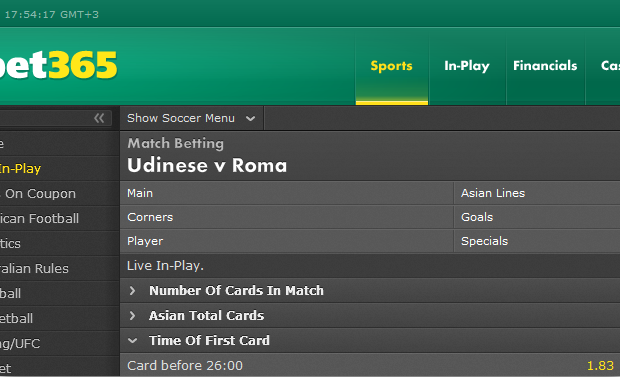Screen dimensions: 620x377
Task: Open Australian Rules in sidebar
Action: pos(34,269)
